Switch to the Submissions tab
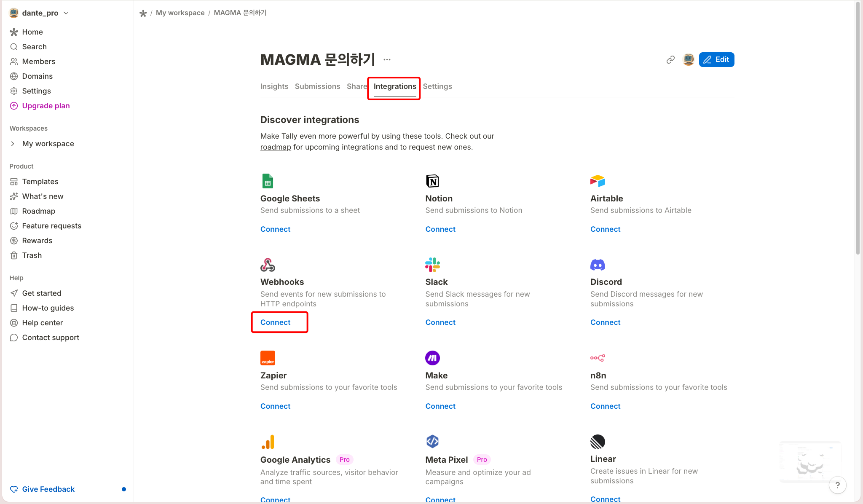Viewport: 863px width, 504px height. [x=317, y=86]
